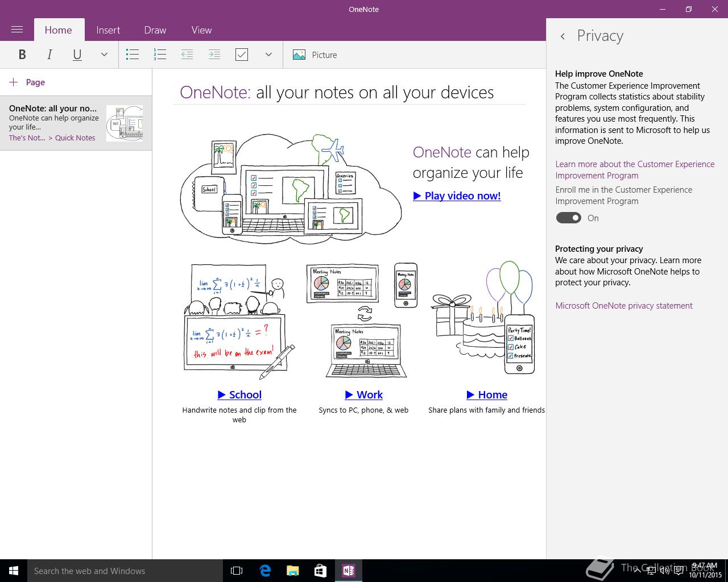This screenshot has width=728, height=582.
Task: Click the cloud devices illustration
Action: [x=291, y=189]
